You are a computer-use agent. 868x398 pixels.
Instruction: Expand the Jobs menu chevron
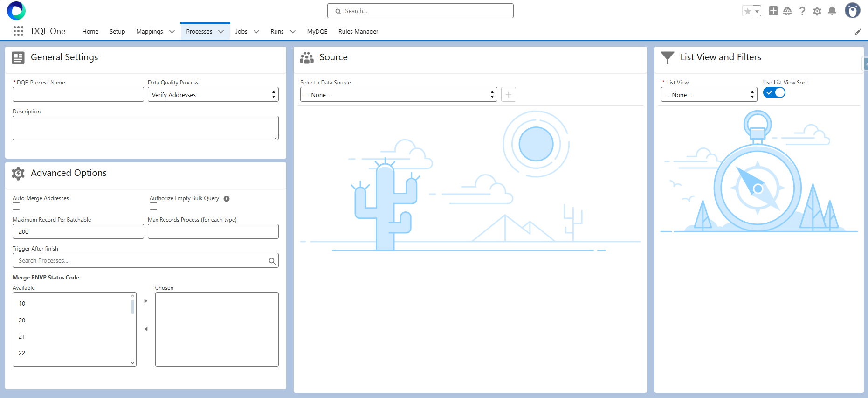click(256, 32)
